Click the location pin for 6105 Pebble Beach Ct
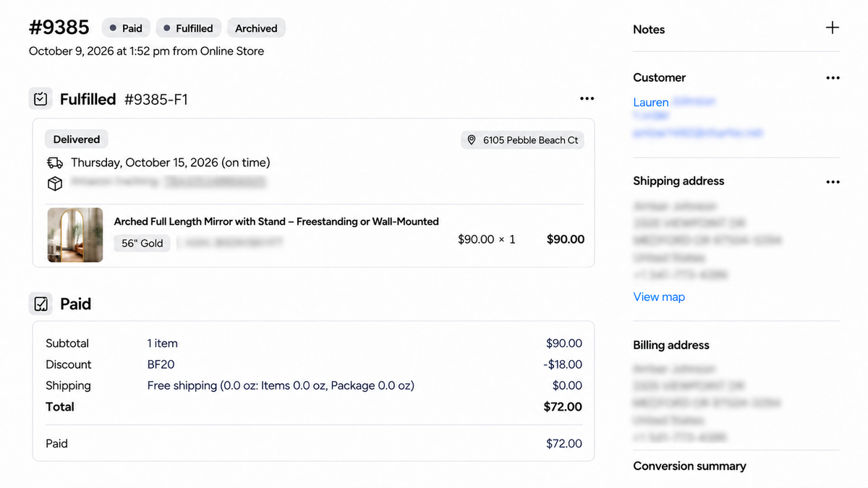 [472, 140]
